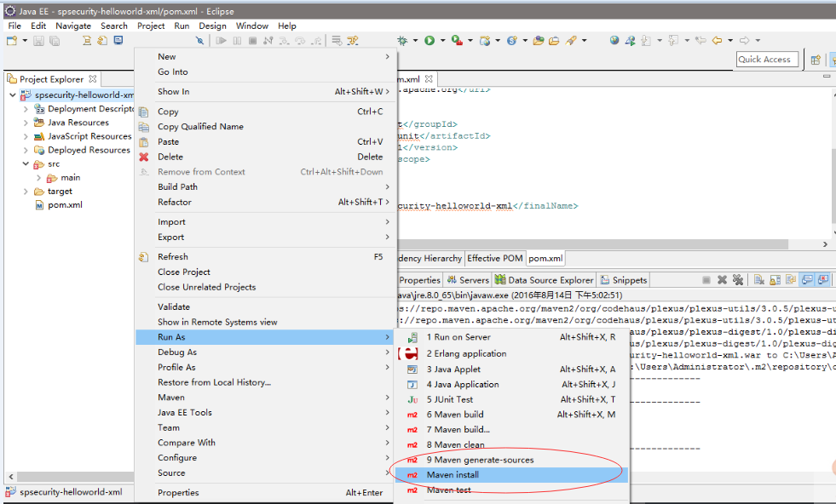
Task: Click the Open Perspective icon
Action: click(x=816, y=60)
